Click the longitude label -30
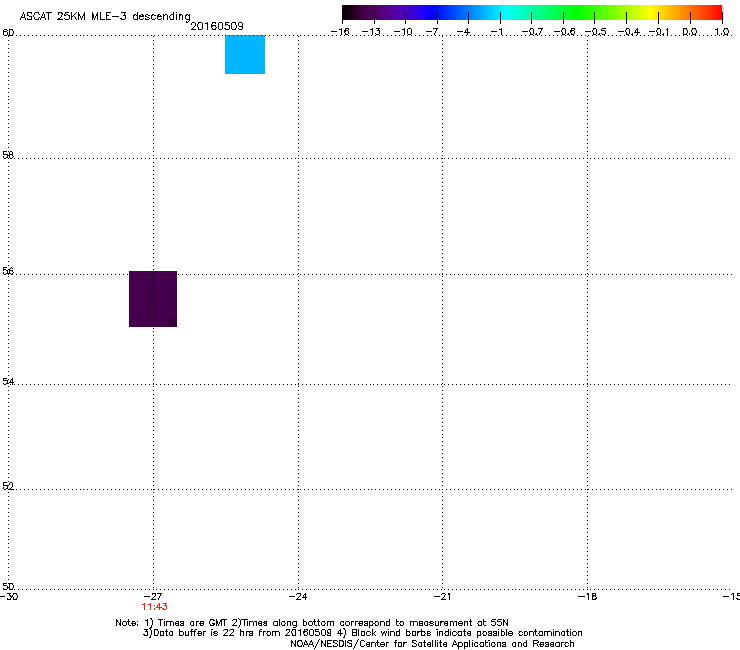The image size is (740, 650). [9, 597]
